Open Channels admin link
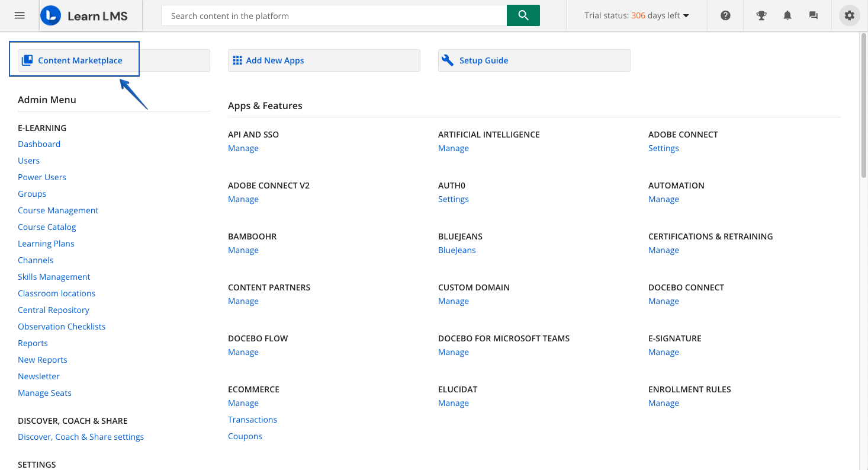The height and width of the screenshot is (470, 868). [36, 260]
